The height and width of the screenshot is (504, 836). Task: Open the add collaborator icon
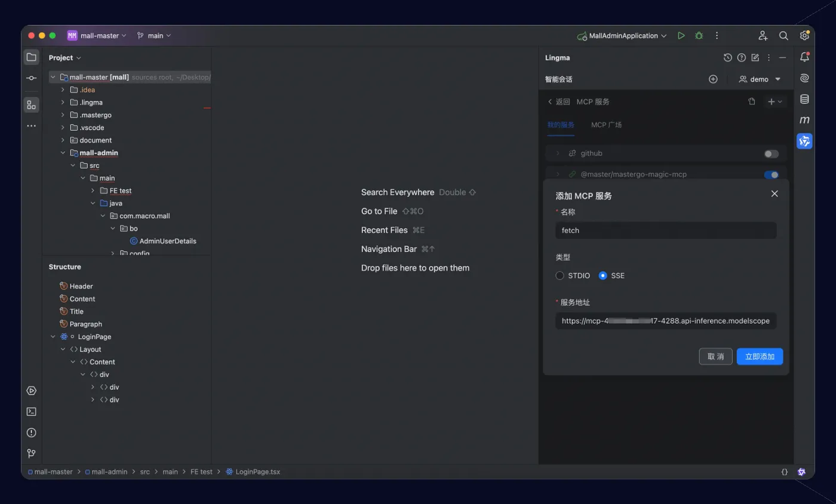click(x=763, y=36)
